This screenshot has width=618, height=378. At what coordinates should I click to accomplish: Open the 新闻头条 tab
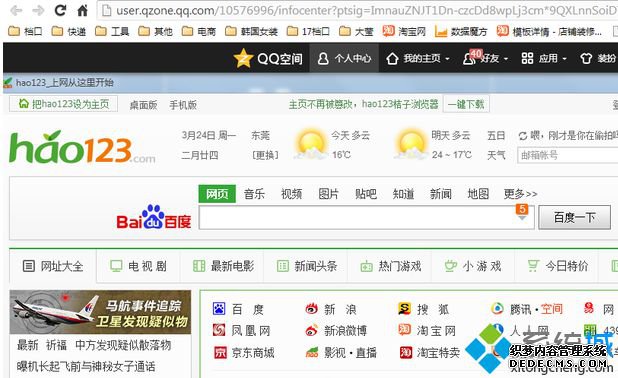307,266
